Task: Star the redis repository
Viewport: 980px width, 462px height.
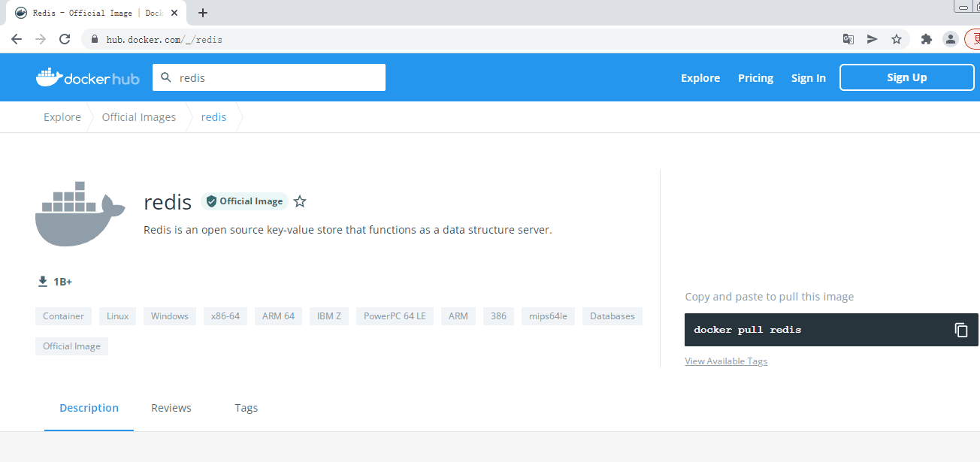Action: pos(300,201)
